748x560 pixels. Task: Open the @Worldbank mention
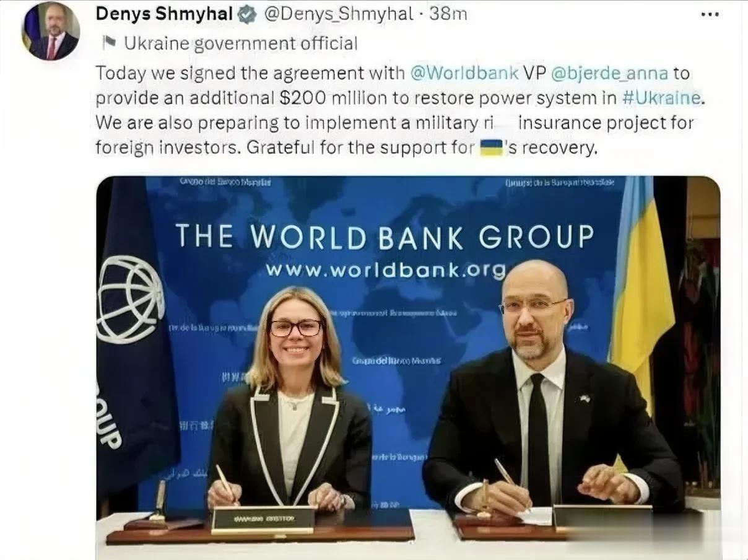coord(464,73)
